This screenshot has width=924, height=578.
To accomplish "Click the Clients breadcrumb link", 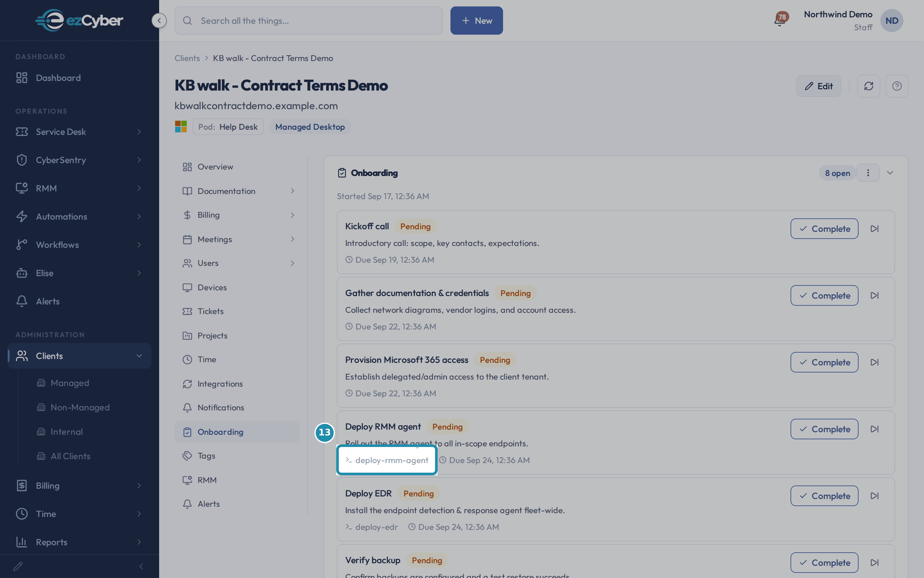I will pos(187,58).
